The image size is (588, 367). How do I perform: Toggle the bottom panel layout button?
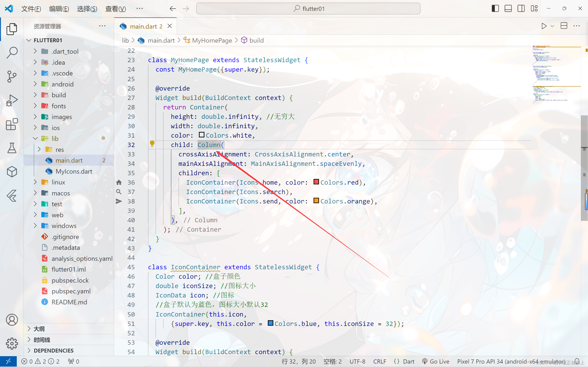pos(508,8)
